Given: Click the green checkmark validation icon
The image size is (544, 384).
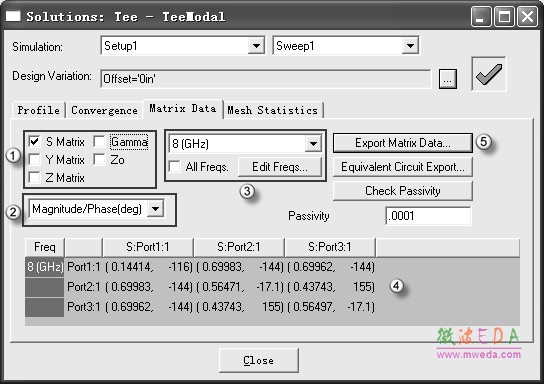Looking at the screenshot, I should coord(488,74).
